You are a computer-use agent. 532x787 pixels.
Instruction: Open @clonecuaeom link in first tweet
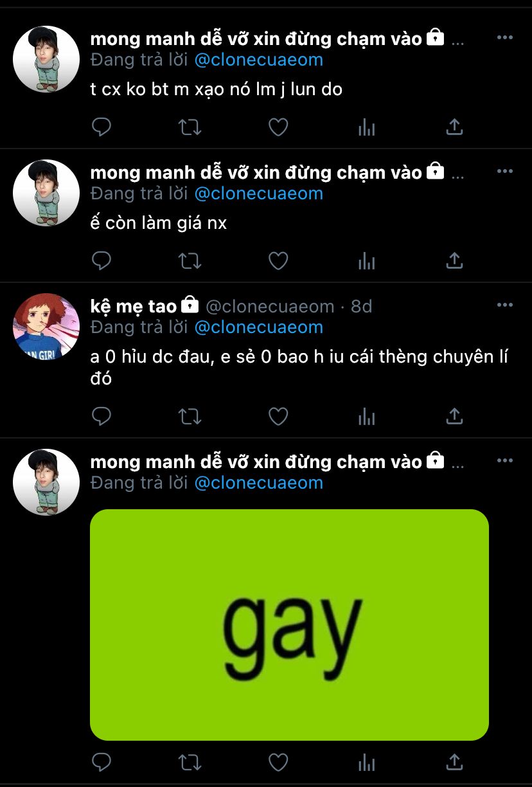coord(258,60)
